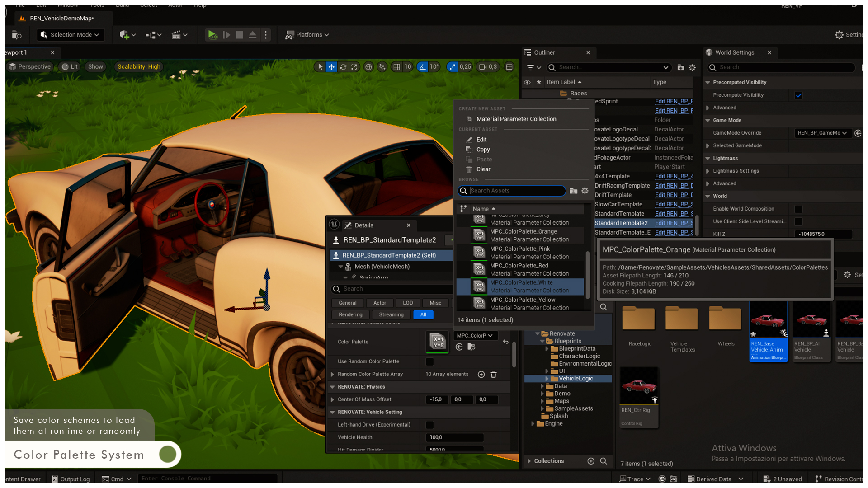Expand the Lightmass Settings section

709,171
